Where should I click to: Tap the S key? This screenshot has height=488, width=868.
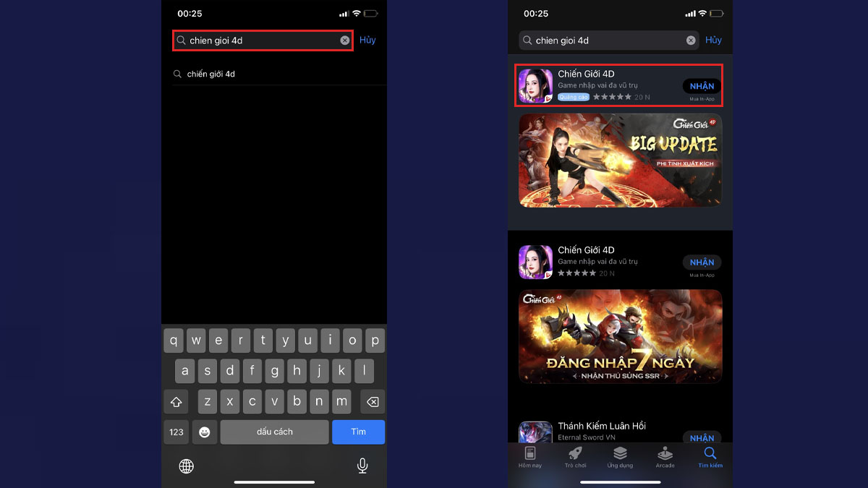208,371
